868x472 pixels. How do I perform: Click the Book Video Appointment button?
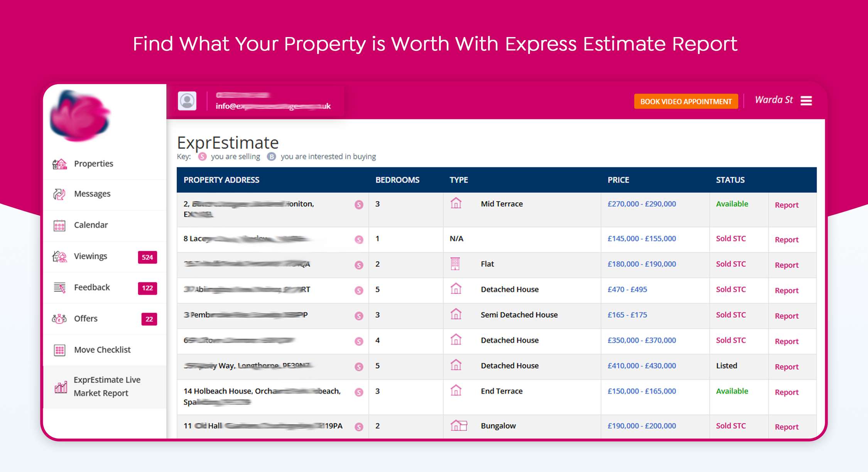pyautogui.click(x=686, y=102)
